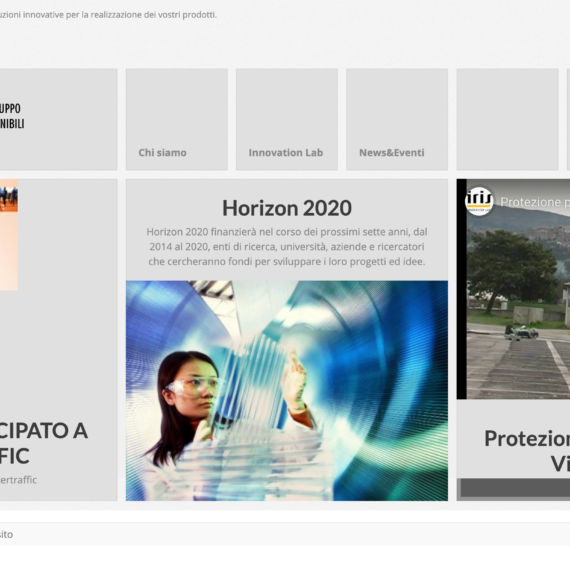
Task: Click the iris logo on the video
Action: click(479, 201)
